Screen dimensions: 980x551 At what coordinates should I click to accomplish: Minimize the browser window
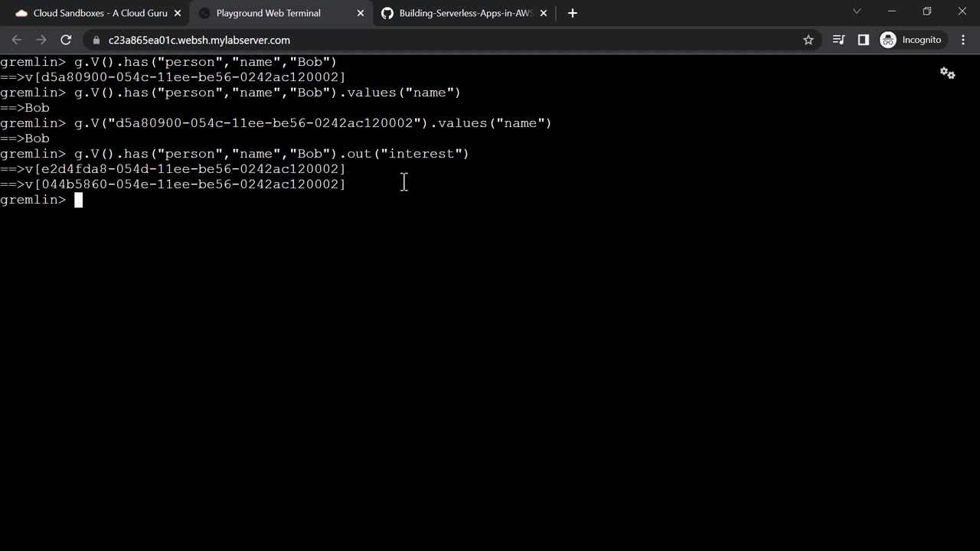pyautogui.click(x=892, y=11)
